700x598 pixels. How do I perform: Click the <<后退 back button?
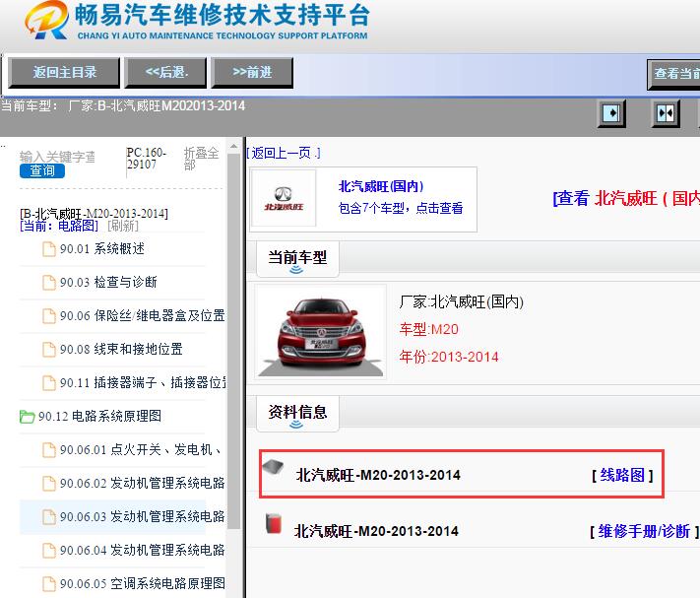click(166, 72)
